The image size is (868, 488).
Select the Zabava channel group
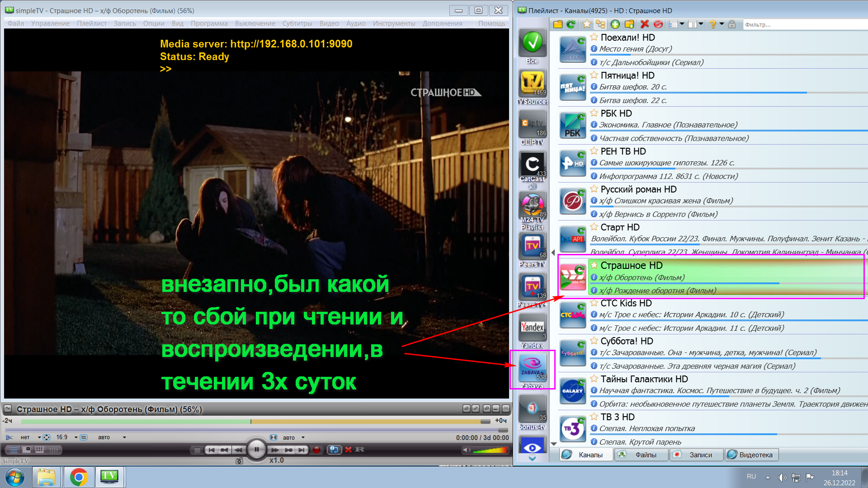pyautogui.click(x=532, y=371)
